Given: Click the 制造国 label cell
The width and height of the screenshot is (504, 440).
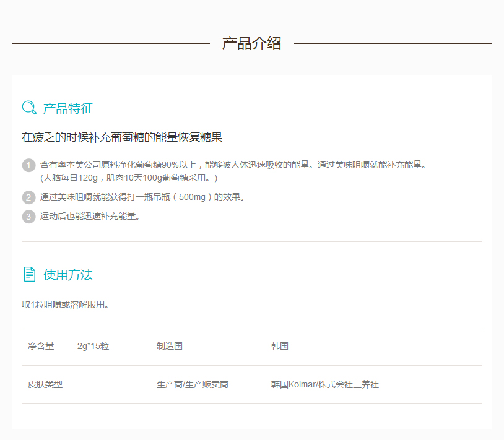Looking at the screenshot, I should coord(170,346).
